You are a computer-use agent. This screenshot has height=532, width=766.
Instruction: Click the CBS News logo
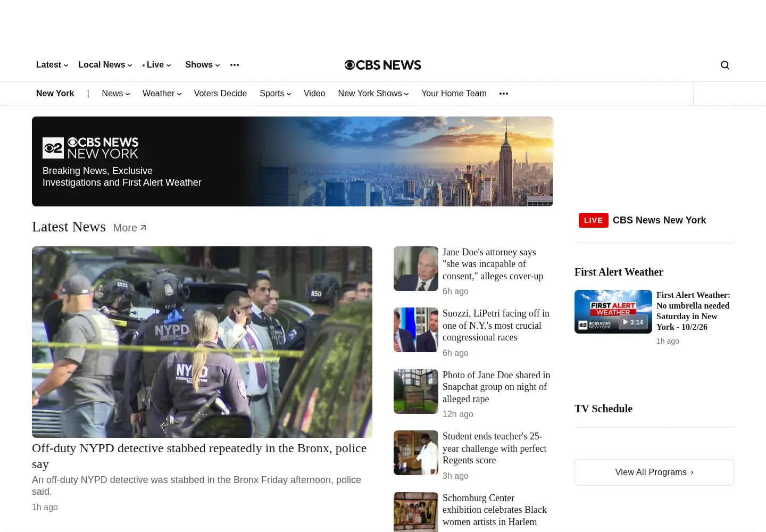point(382,65)
